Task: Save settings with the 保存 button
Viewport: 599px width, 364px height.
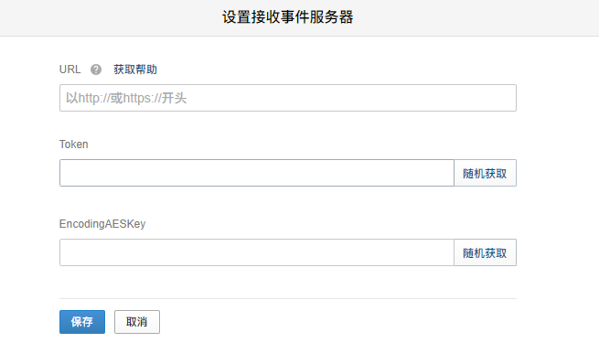Action: [82, 322]
